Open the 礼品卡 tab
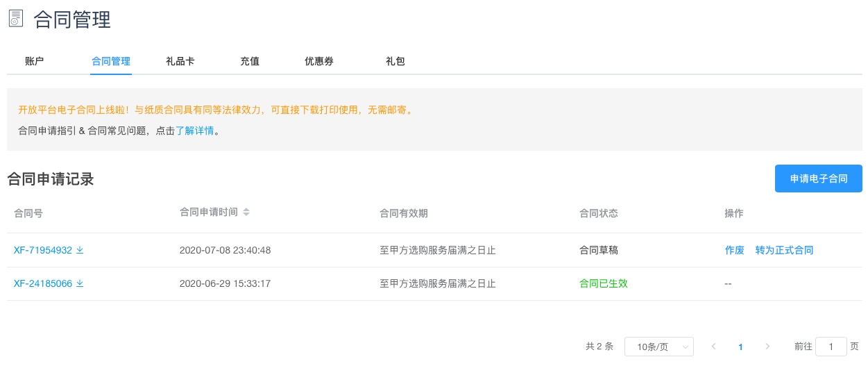The height and width of the screenshot is (373, 868). (180, 61)
